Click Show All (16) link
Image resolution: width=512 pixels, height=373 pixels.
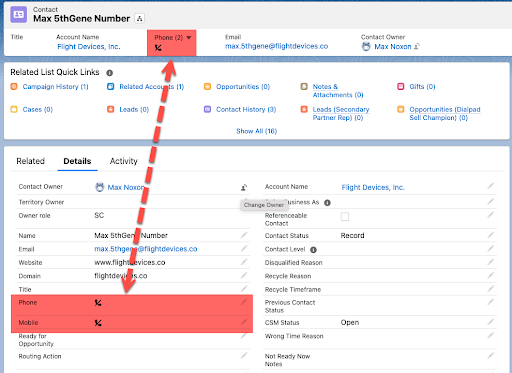point(256,131)
